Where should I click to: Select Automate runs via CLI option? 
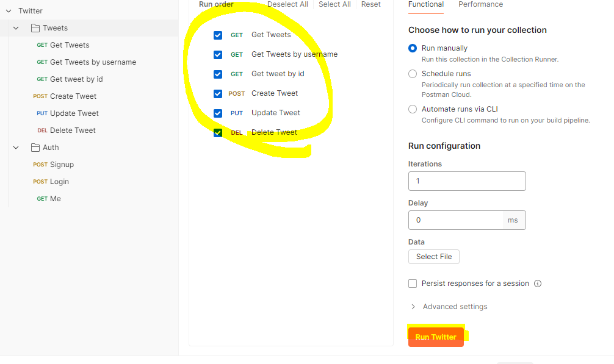(x=413, y=109)
